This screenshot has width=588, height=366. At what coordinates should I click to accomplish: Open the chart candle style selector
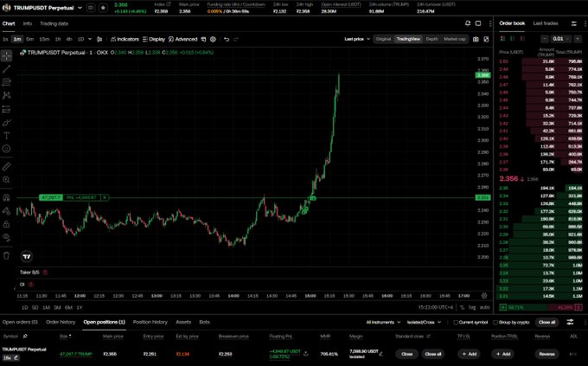(x=99, y=39)
